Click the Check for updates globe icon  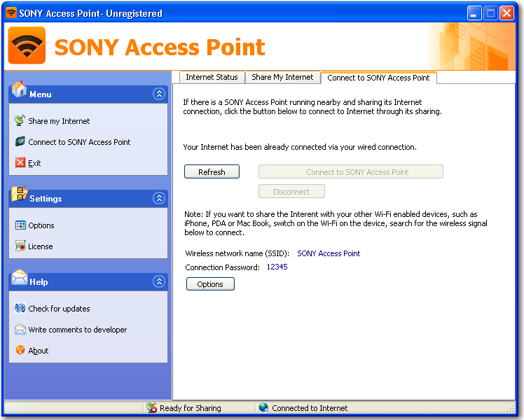[x=20, y=308]
